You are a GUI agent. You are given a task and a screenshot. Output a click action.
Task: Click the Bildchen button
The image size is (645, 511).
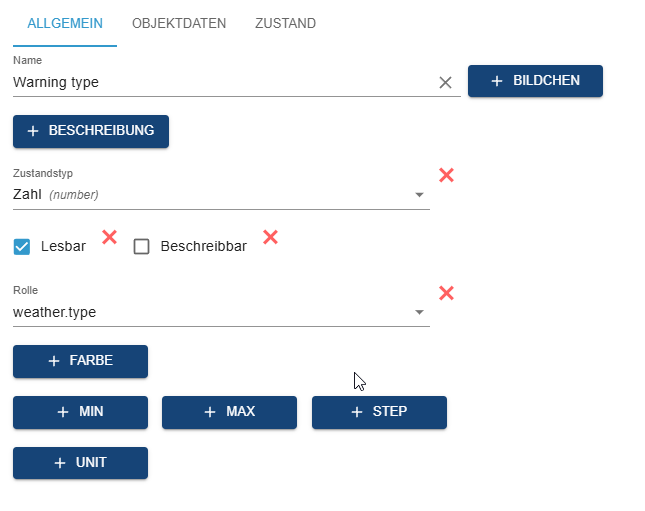click(535, 81)
